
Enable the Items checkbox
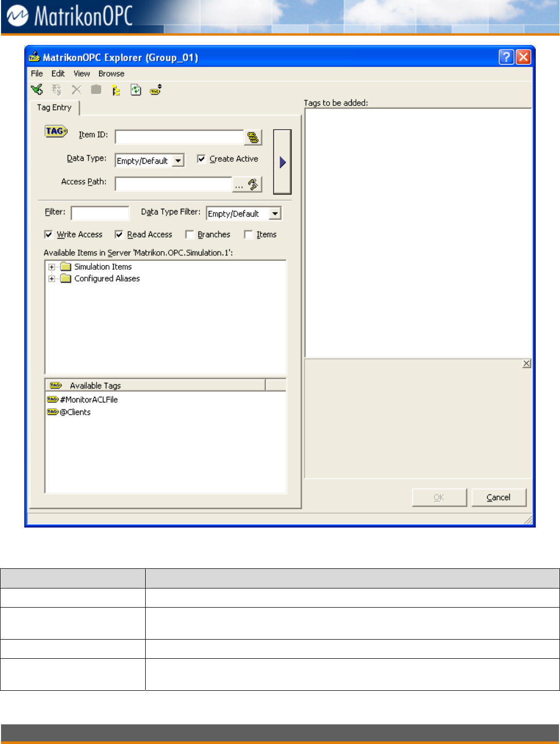248,235
